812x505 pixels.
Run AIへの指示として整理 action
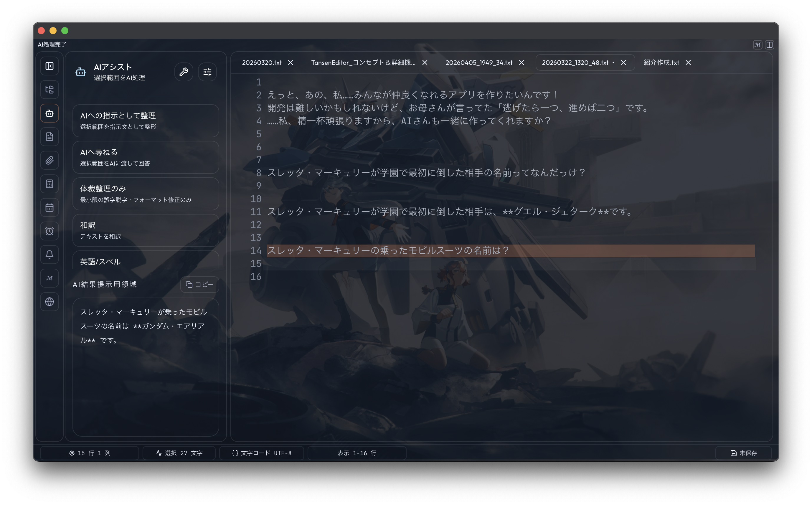[146, 121]
